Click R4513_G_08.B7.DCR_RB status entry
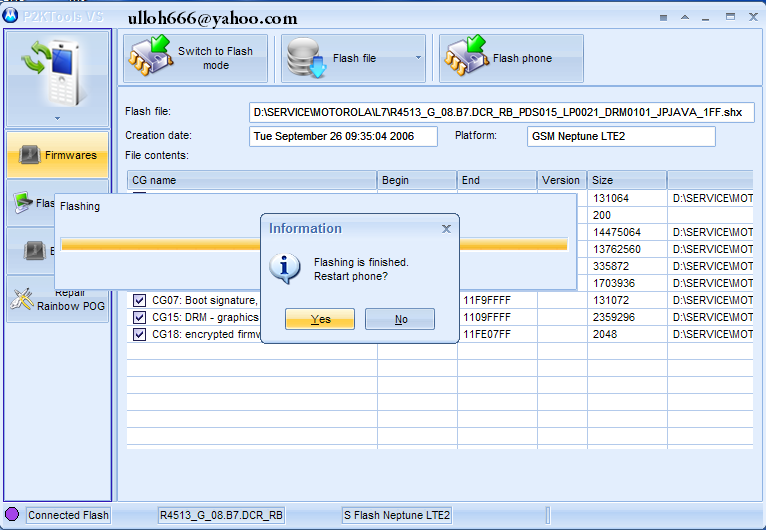Image resolution: width=768 pixels, height=530 pixels. coord(221,515)
